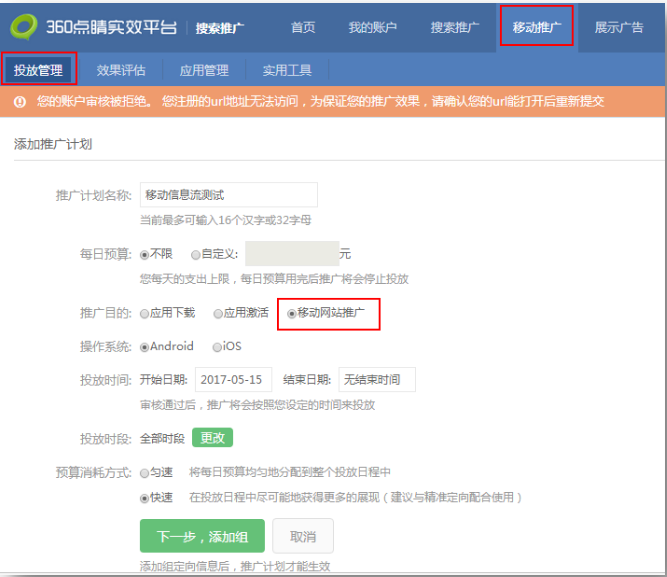Image resolution: width=667 pixels, height=577 pixels.
Task: Go to 展示广告 tab
Action: (x=619, y=27)
